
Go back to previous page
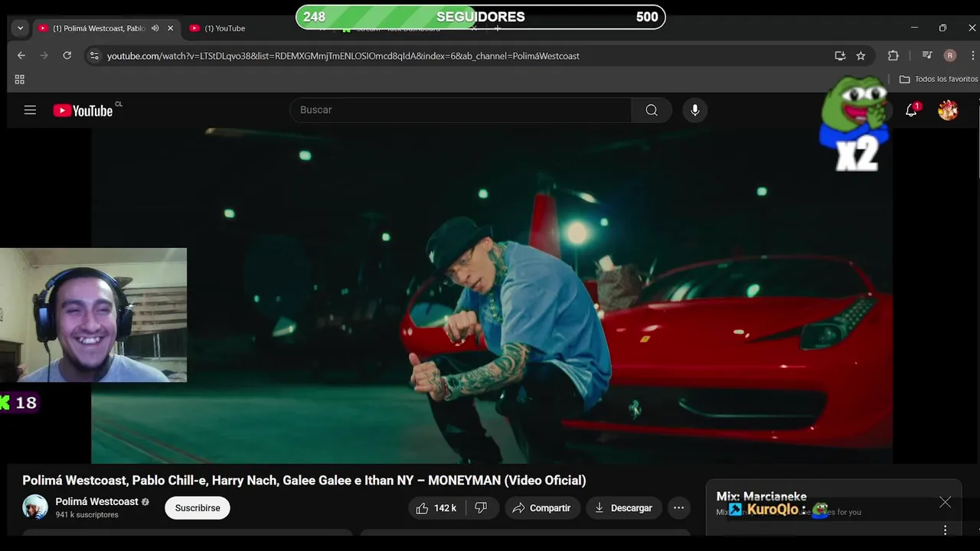tap(21, 56)
